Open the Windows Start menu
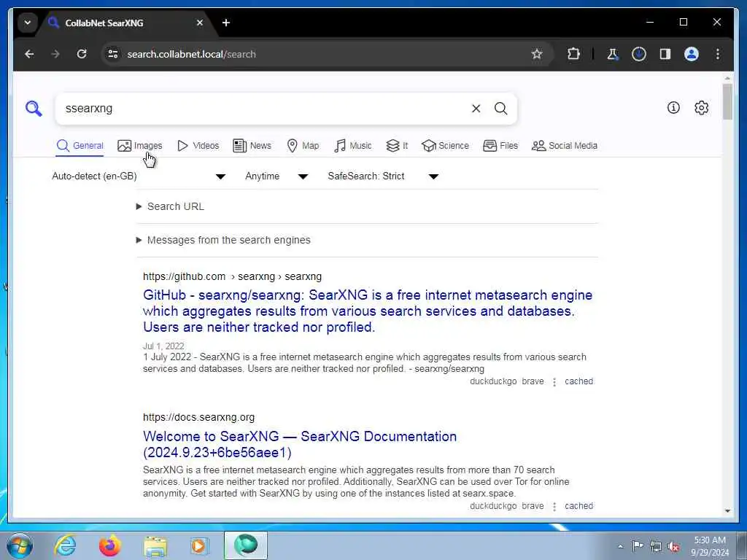The height and width of the screenshot is (560, 747). tap(20, 545)
